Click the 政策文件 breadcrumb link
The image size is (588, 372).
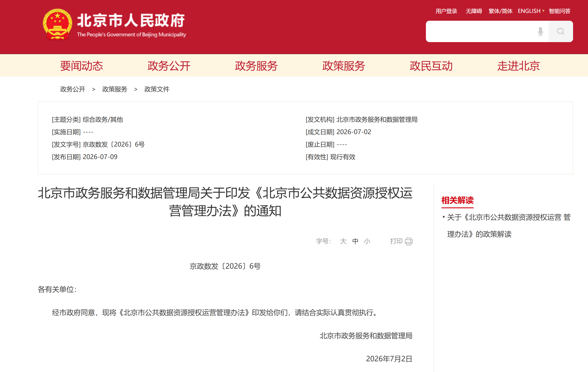[157, 89]
